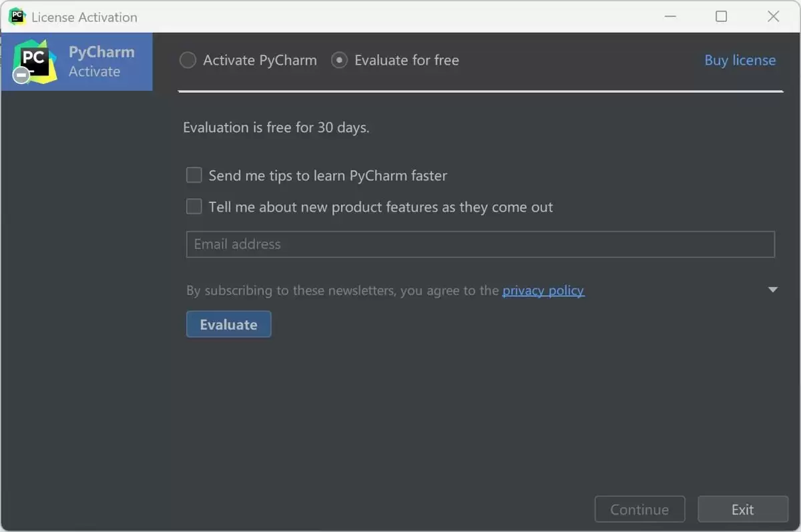The image size is (801, 532).
Task: Open the Buy license link
Action: tap(740, 60)
